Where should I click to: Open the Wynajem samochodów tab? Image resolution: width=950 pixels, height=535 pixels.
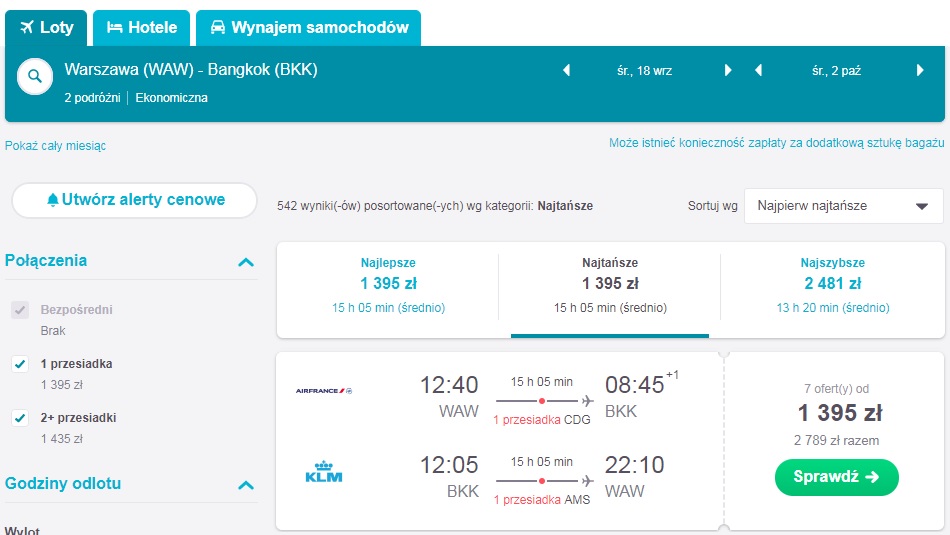click(308, 28)
